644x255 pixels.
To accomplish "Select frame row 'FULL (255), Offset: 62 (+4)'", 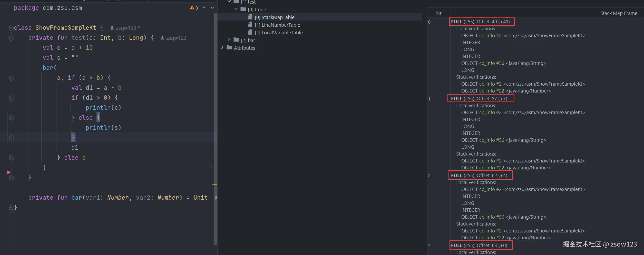I will point(479,176).
